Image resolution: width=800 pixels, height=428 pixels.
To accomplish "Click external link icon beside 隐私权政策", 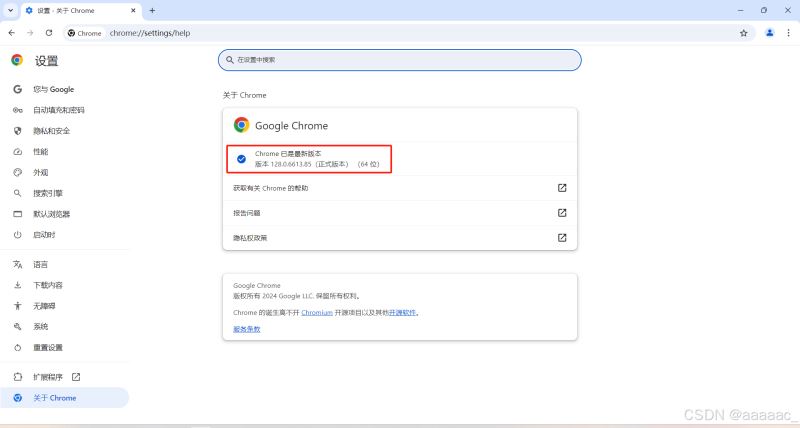I will tap(562, 238).
